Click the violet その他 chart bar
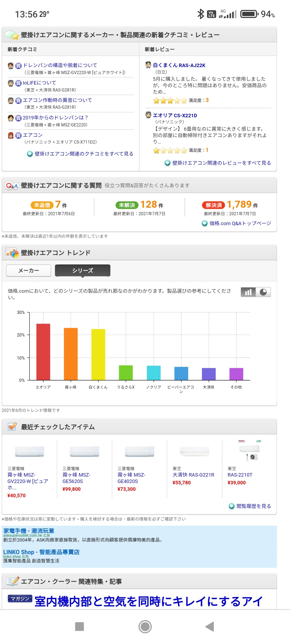Image resolution: width=290 pixels, height=644 pixels. (x=236, y=374)
